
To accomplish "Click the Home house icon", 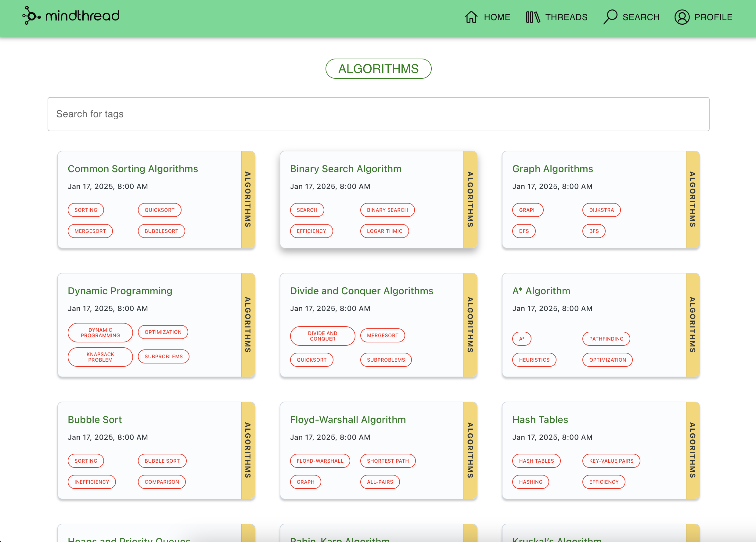I will click(471, 17).
